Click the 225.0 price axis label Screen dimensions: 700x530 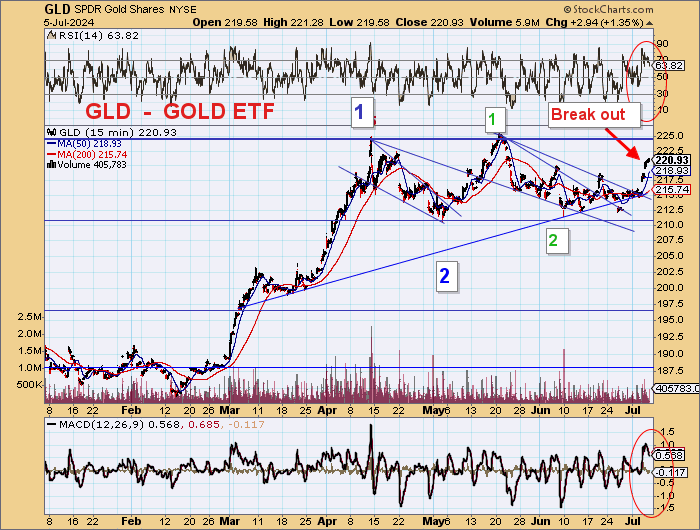pos(669,135)
